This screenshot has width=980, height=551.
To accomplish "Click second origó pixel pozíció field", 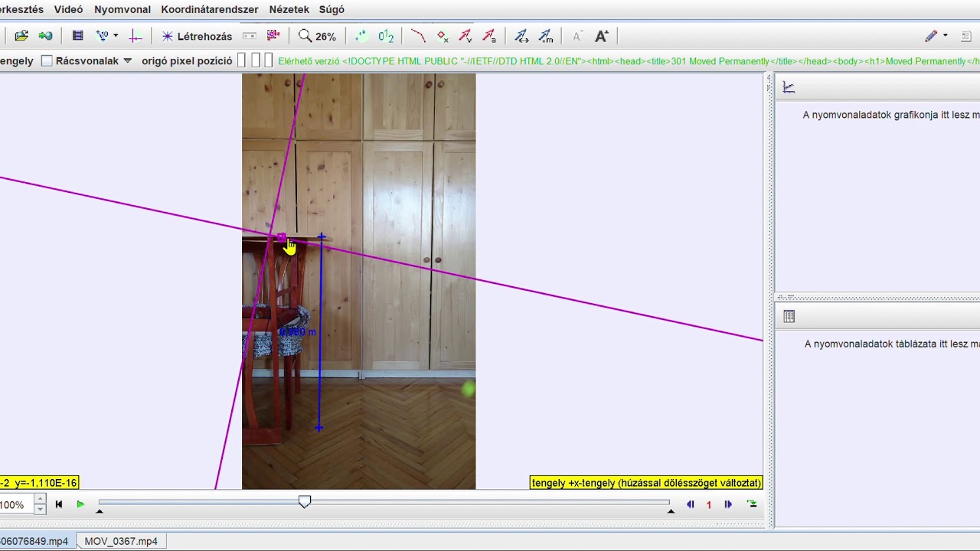I will click(255, 60).
